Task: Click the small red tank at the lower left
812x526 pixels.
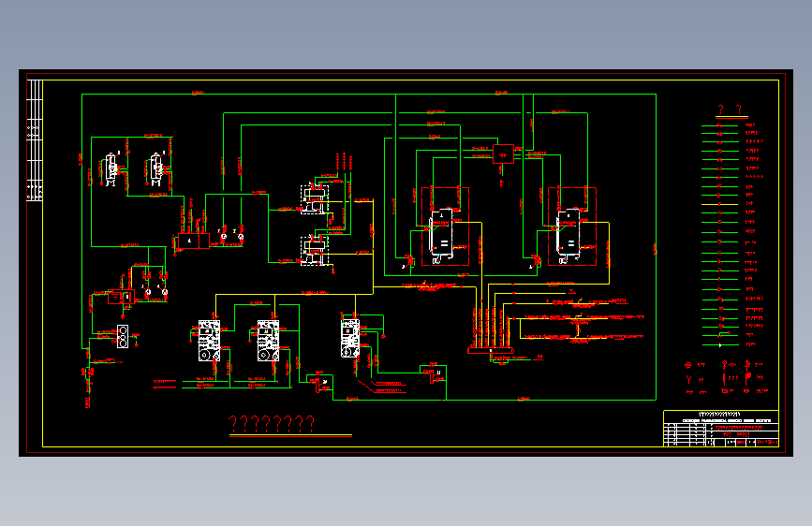Action: [121, 297]
